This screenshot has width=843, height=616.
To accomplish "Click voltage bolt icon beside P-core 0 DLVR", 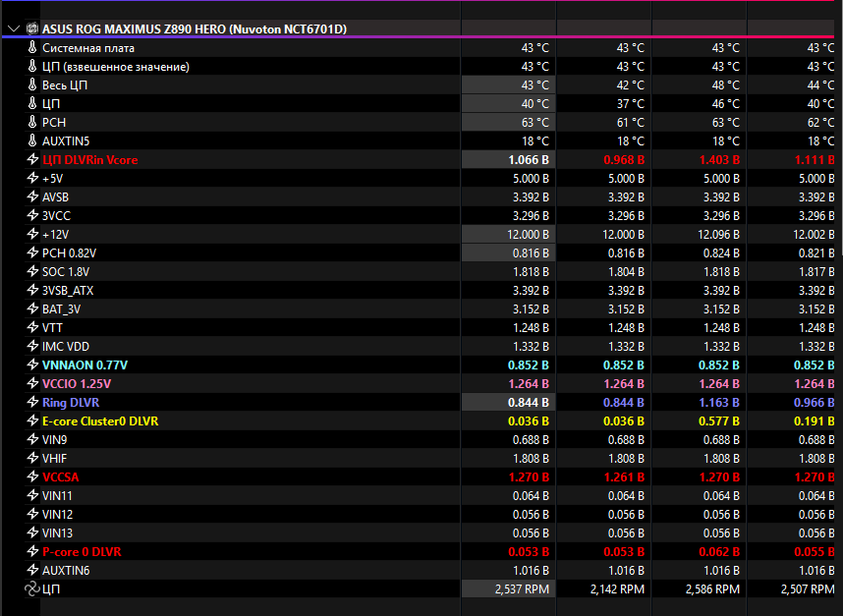I will point(32,551).
